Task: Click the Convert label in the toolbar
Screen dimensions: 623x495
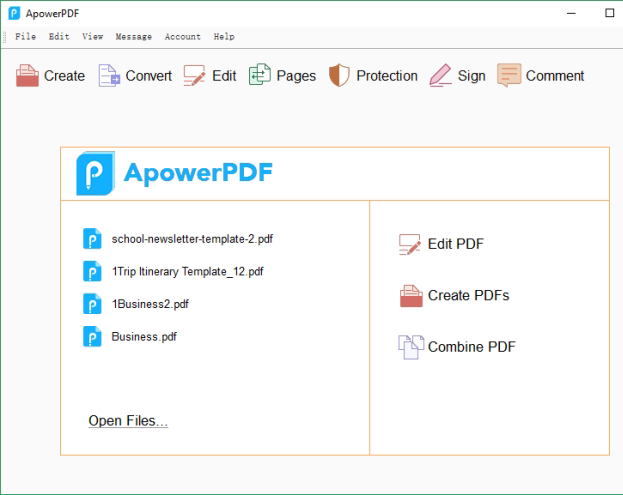Action: click(149, 76)
